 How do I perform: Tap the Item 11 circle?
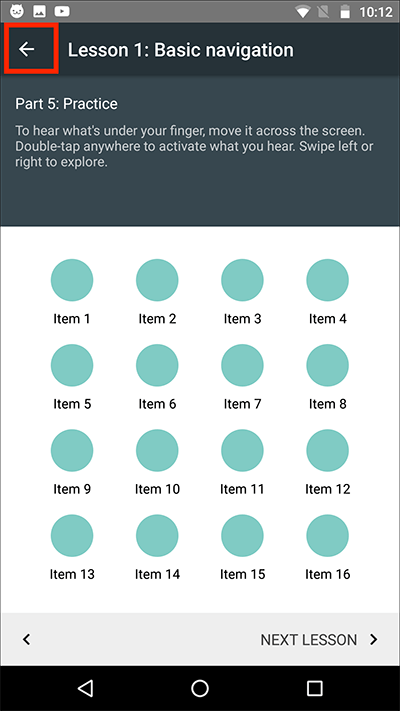(x=242, y=450)
